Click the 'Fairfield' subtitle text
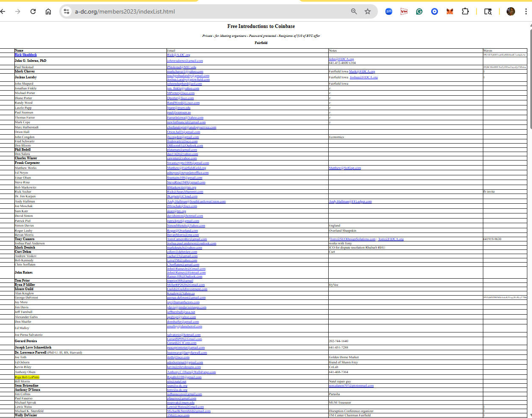 tap(261, 43)
